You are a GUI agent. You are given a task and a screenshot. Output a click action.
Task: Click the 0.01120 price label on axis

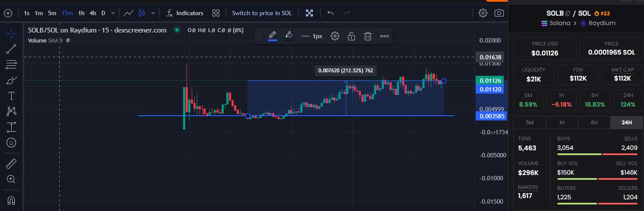coord(490,89)
